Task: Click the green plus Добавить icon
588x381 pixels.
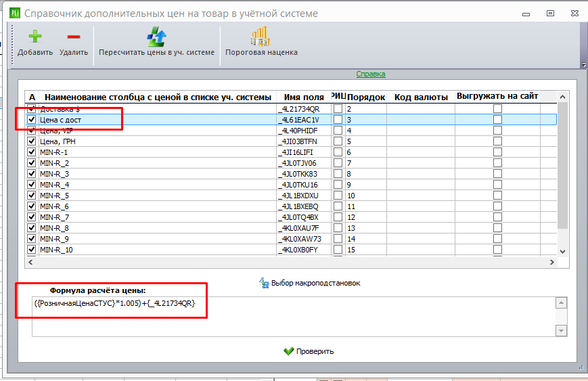Action: (35, 37)
